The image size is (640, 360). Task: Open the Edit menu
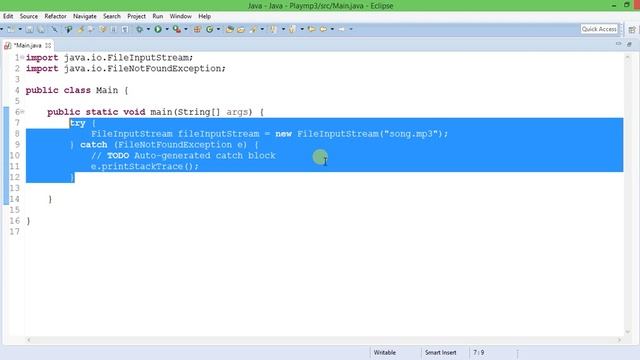(x=8, y=16)
